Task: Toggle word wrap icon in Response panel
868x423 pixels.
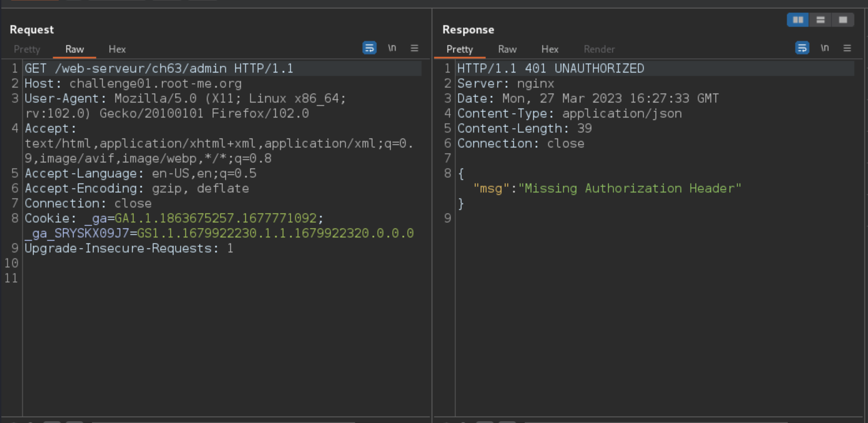Action: click(x=802, y=48)
